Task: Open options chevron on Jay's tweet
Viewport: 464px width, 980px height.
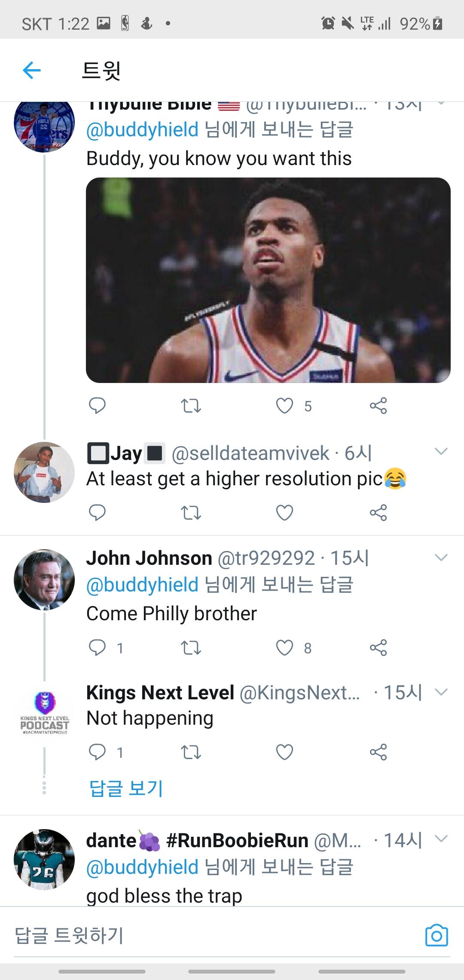Action: (x=441, y=451)
